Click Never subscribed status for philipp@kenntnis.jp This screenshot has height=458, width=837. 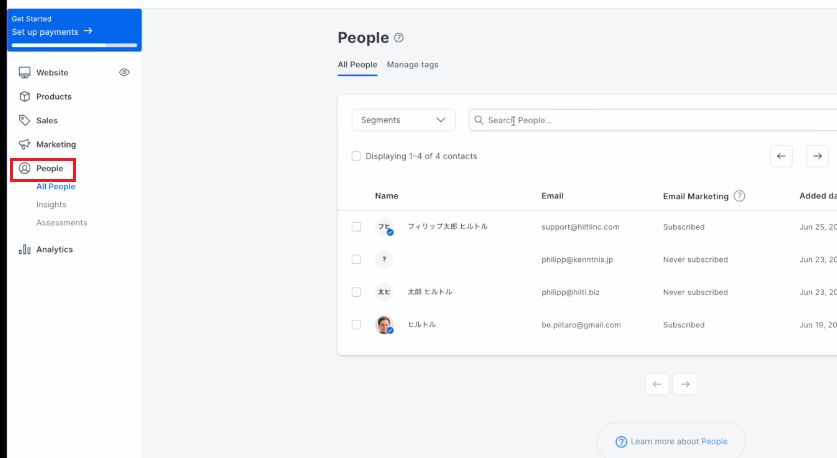click(695, 259)
